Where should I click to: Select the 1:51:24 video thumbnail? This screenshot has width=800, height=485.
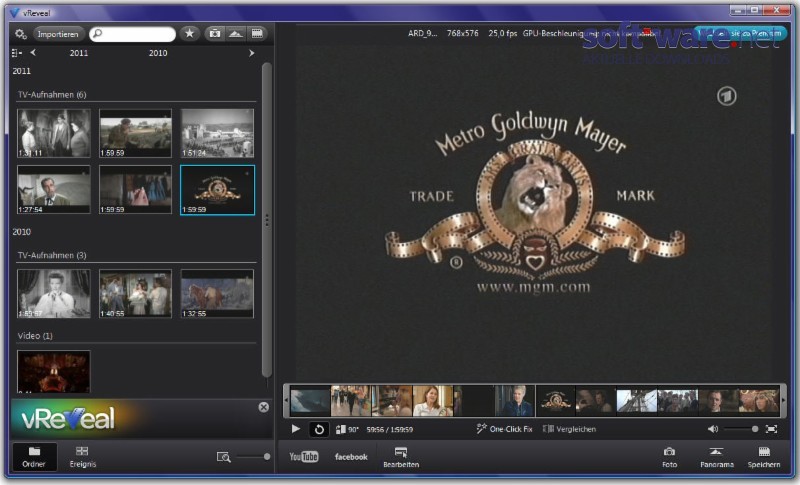tap(217, 133)
